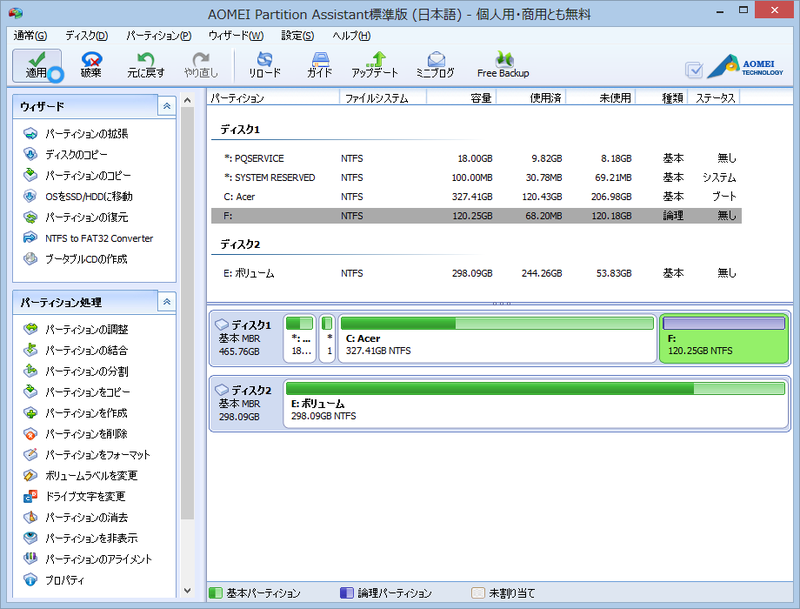This screenshot has height=609, width=800.
Task: Click the 元に戻す (Undo) toolbar icon
Action: click(146, 65)
